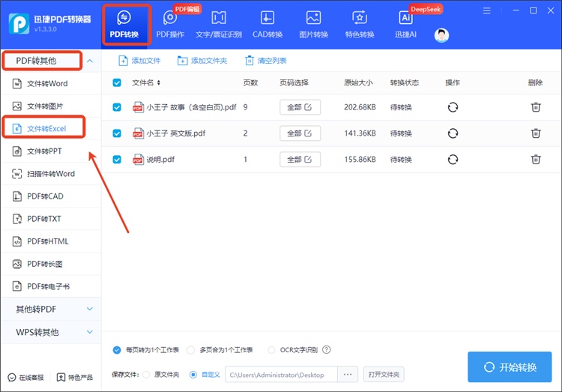
Task: Open page selection 全部 for 小王子 英文版.pdf
Action: coord(300,133)
